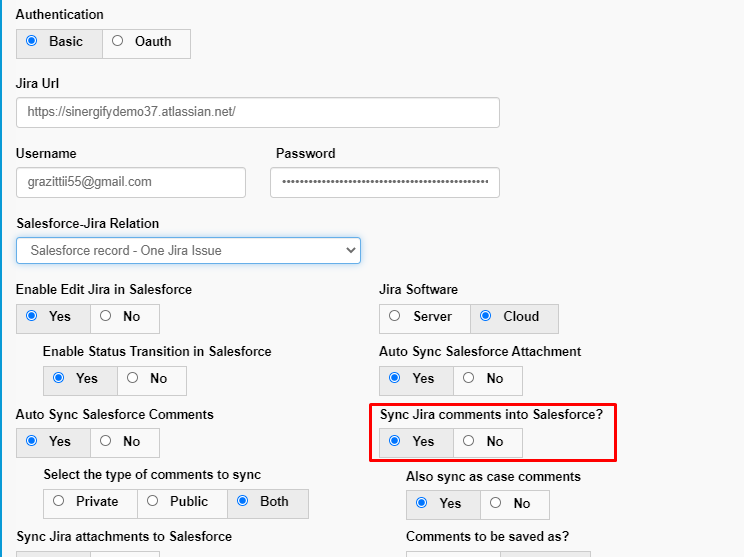Screen dimensions: 744x557
Task: Click the Username field
Action: coord(131,182)
